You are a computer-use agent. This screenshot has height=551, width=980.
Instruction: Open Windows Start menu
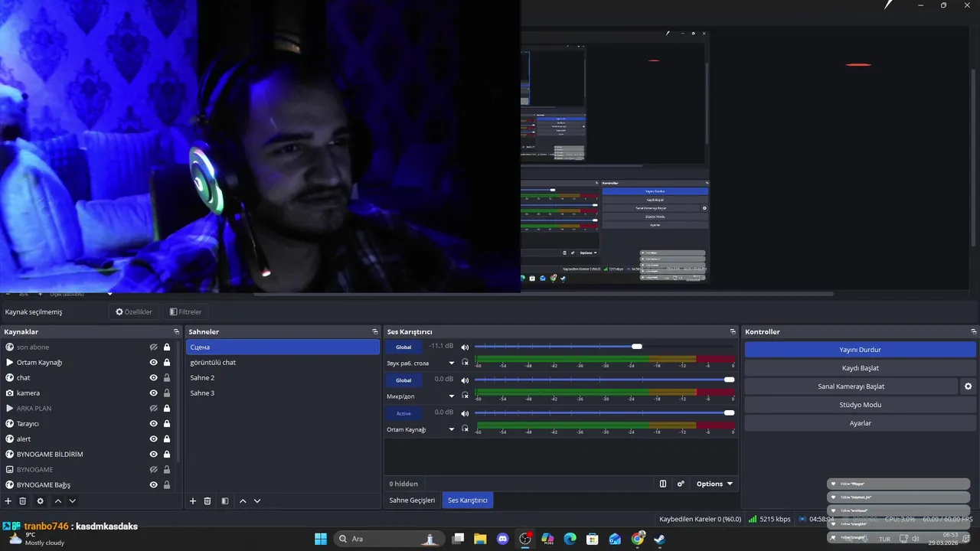click(321, 539)
